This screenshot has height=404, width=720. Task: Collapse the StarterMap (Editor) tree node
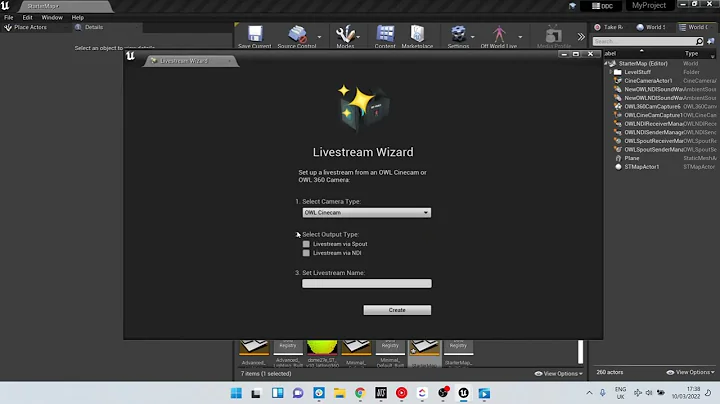pyautogui.click(x=606, y=63)
